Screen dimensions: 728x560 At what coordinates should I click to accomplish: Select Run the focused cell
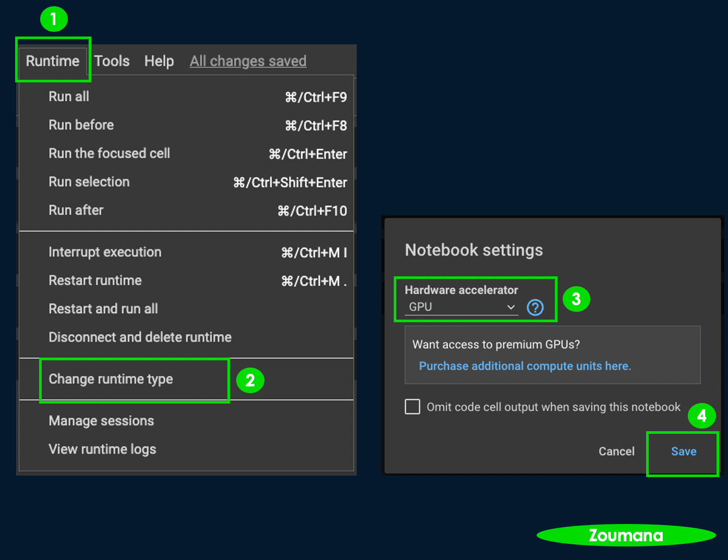coord(110,153)
